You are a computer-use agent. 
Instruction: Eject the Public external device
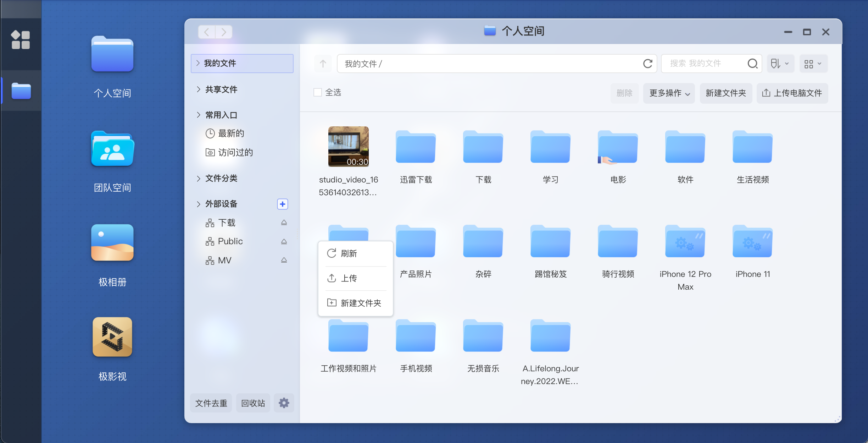point(284,241)
